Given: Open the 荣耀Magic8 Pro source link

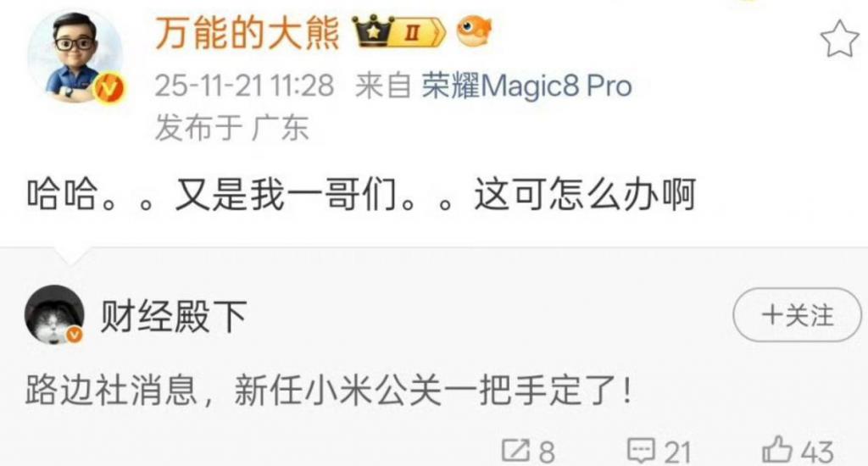Looking at the screenshot, I should (x=526, y=86).
